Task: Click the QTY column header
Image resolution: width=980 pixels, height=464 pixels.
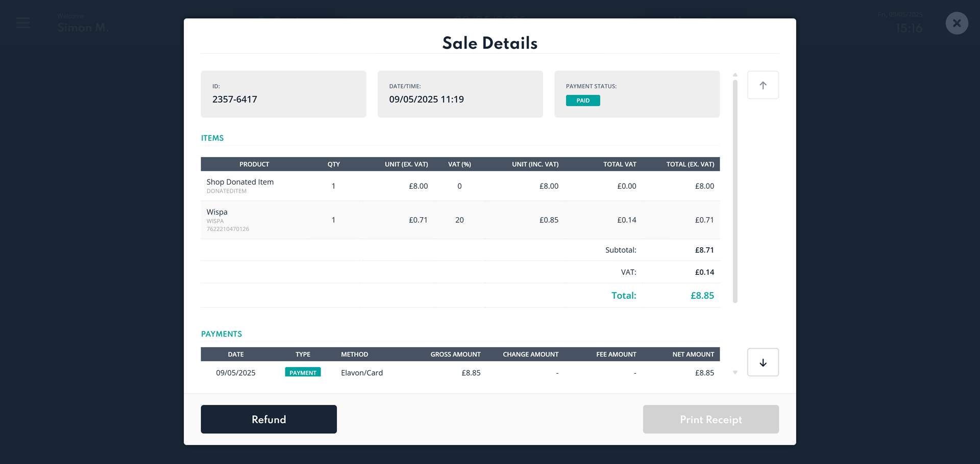Action: 333,164
